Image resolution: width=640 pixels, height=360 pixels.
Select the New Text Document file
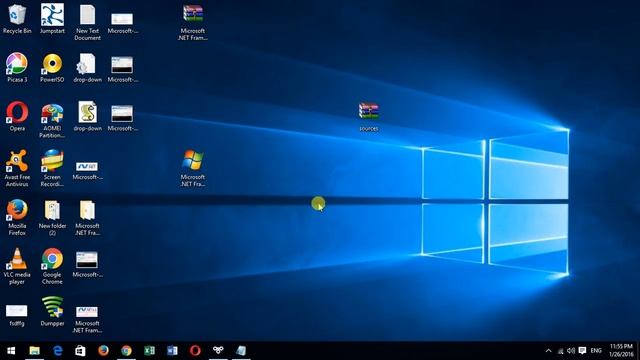(87, 22)
